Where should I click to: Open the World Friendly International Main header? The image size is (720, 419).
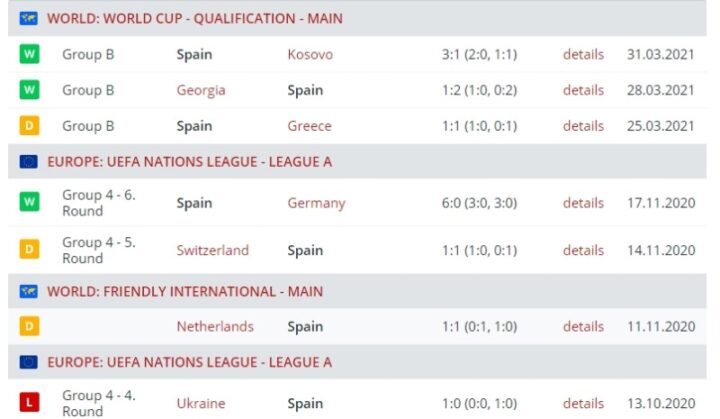[185, 291]
